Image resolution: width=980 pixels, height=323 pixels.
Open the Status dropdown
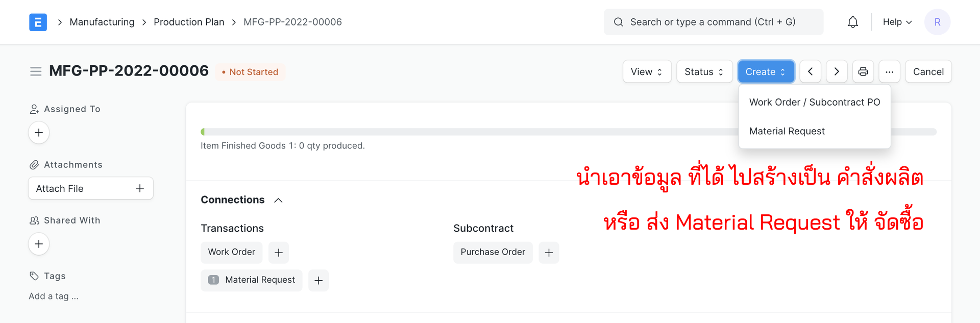point(704,71)
